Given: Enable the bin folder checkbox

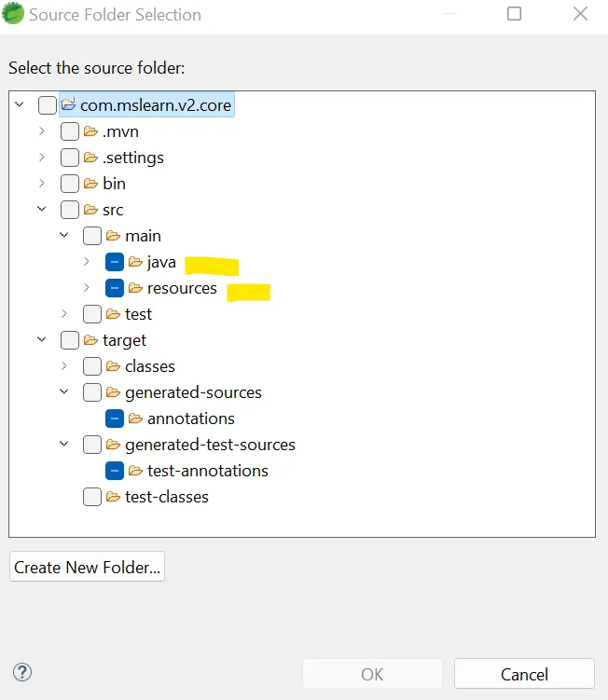Looking at the screenshot, I should click(x=70, y=184).
